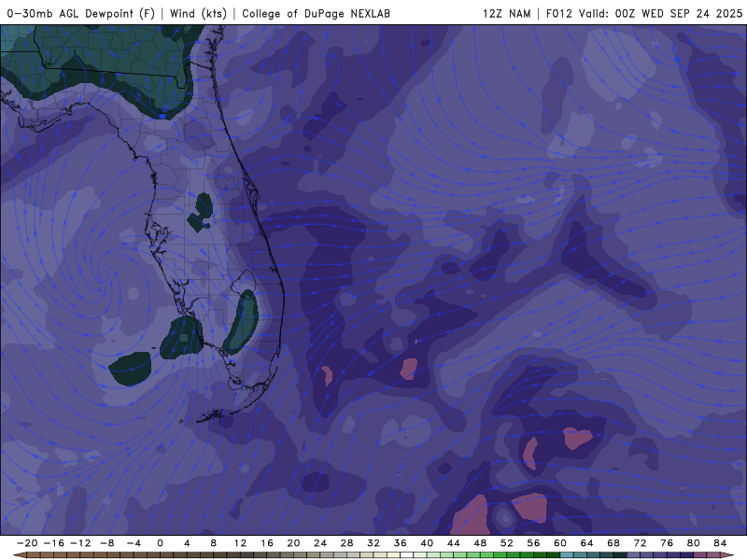Viewport: 747px width, 560px height.
Task: Click the 0 color scale label
Action: pos(160,543)
